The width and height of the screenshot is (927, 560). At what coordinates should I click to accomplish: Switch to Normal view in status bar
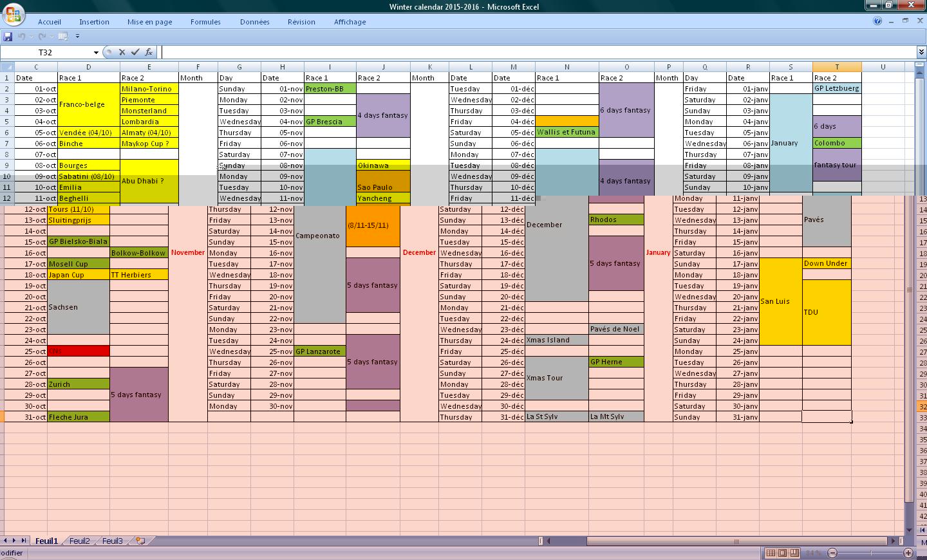(771, 553)
